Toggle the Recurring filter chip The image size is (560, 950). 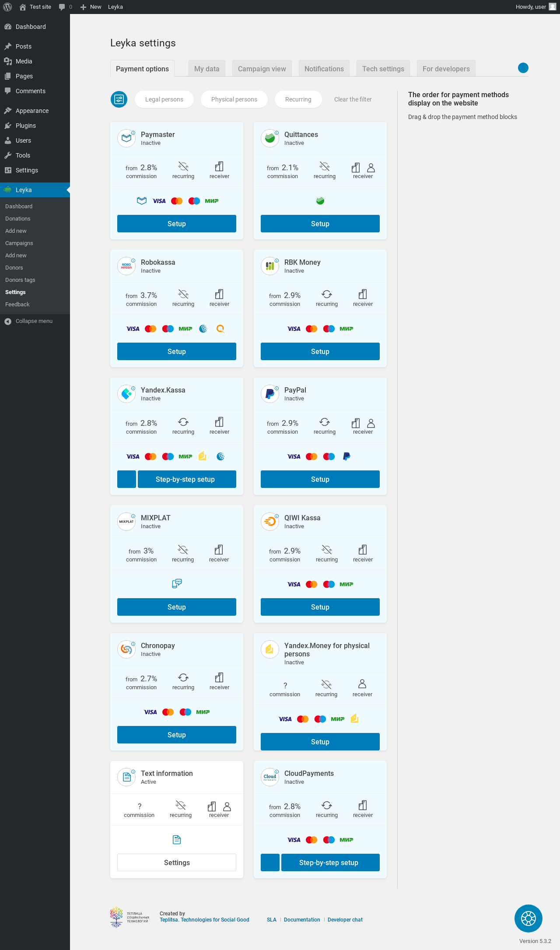coord(298,99)
